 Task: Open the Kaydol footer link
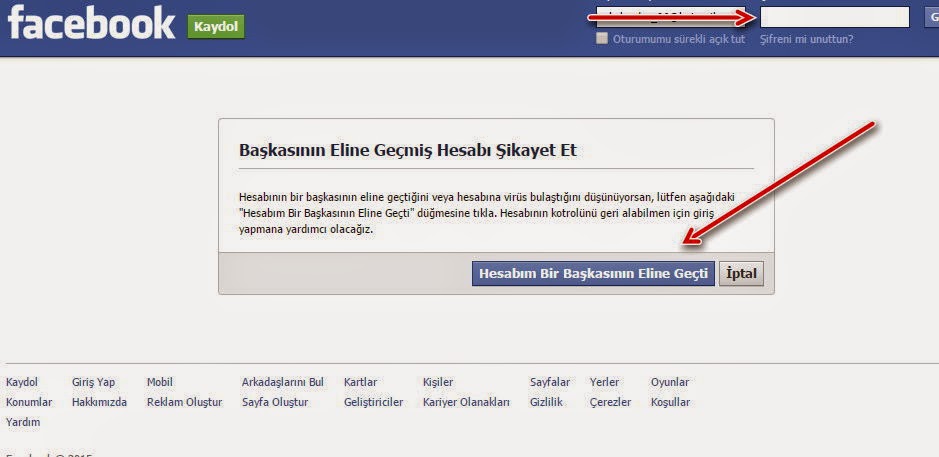pos(22,382)
